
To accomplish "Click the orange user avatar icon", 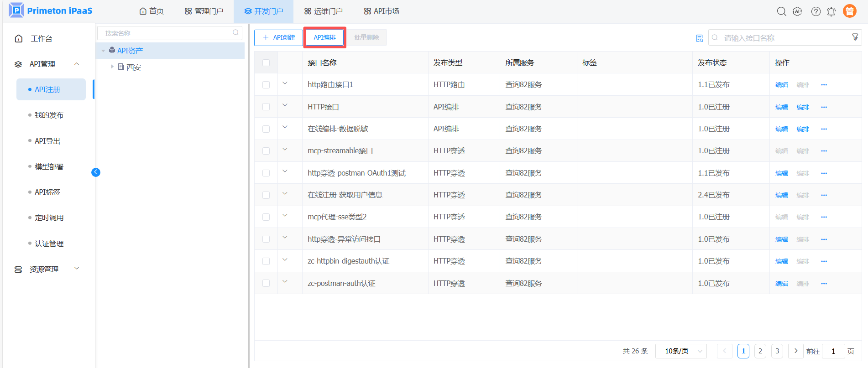I will [x=849, y=11].
